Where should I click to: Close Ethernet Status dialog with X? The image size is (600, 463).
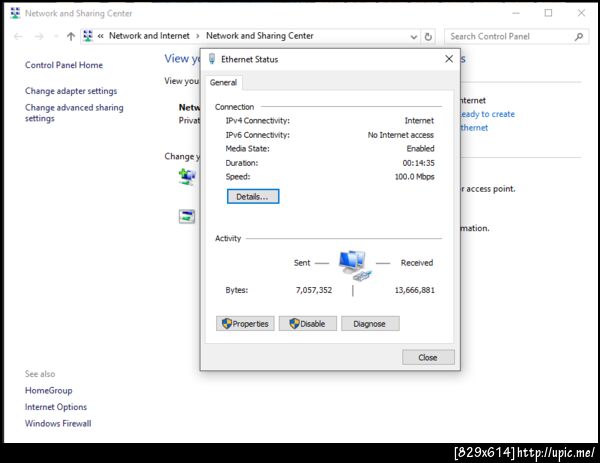coord(449,59)
